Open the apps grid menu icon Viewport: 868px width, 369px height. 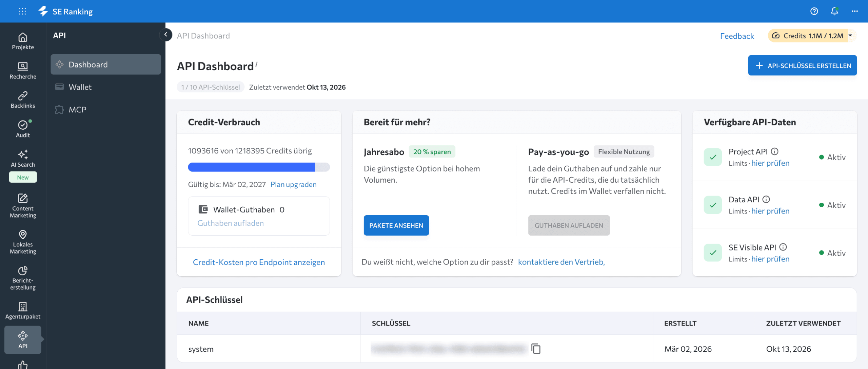pos(22,11)
